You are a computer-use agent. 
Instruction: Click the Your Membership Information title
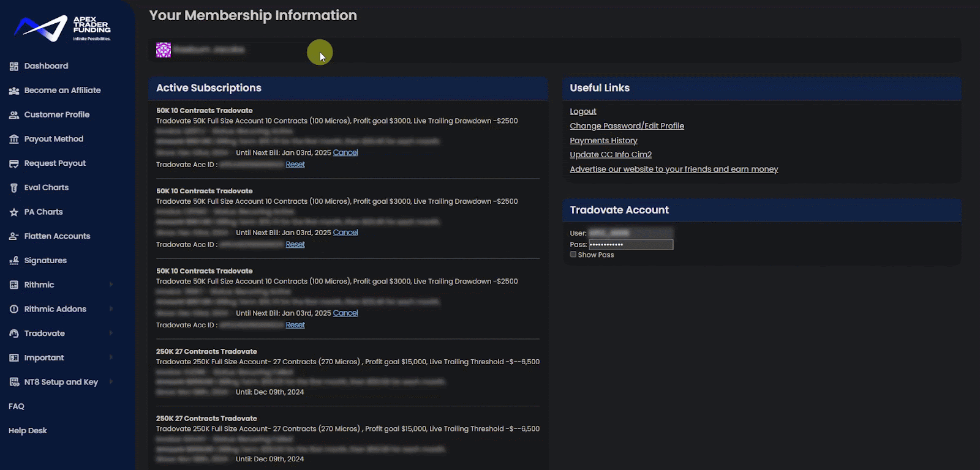click(253, 16)
